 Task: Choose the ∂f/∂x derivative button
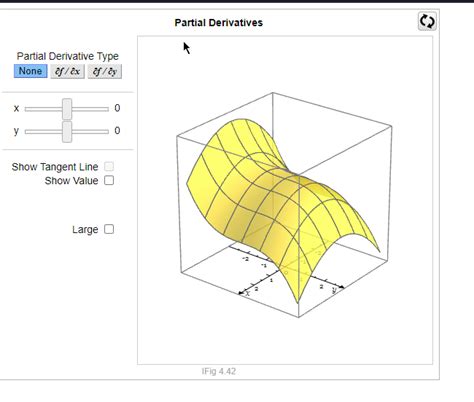pos(68,71)
